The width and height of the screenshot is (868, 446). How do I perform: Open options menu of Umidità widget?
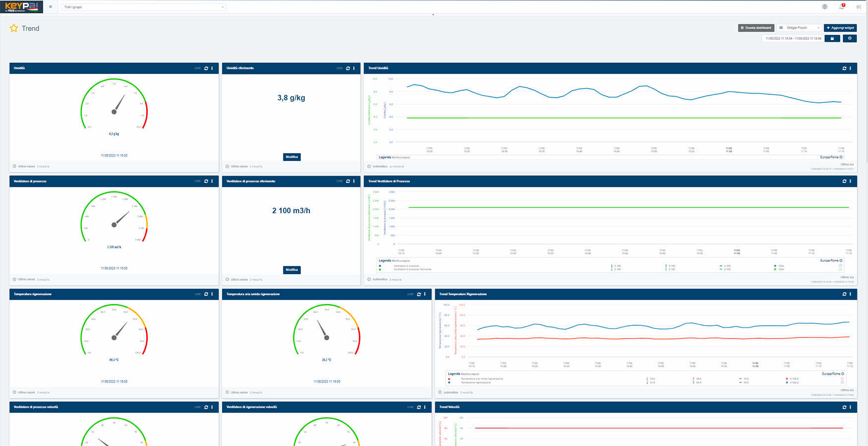click(x=212, y=68)
